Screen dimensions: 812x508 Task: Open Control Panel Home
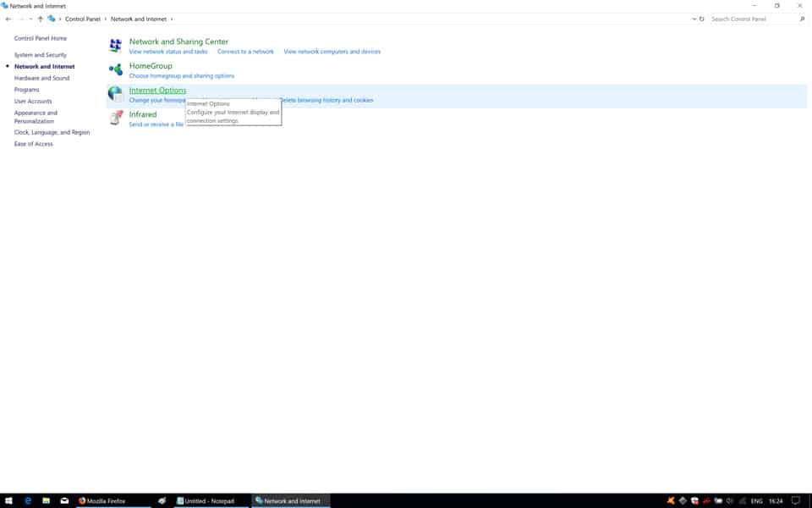[41, 38]
